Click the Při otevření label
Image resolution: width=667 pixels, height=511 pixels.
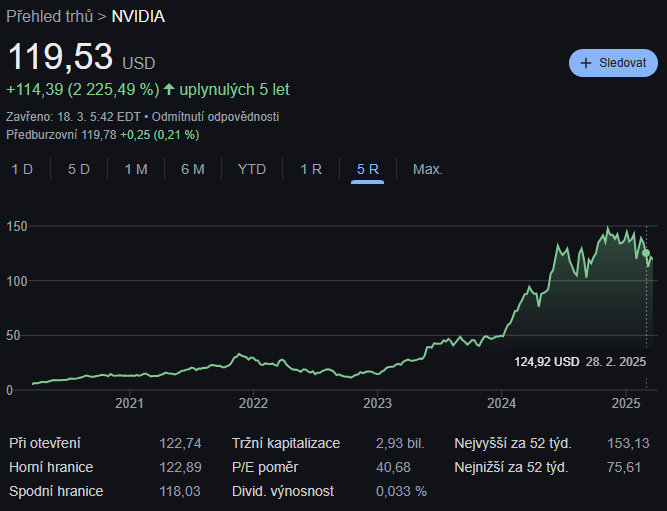45,443
